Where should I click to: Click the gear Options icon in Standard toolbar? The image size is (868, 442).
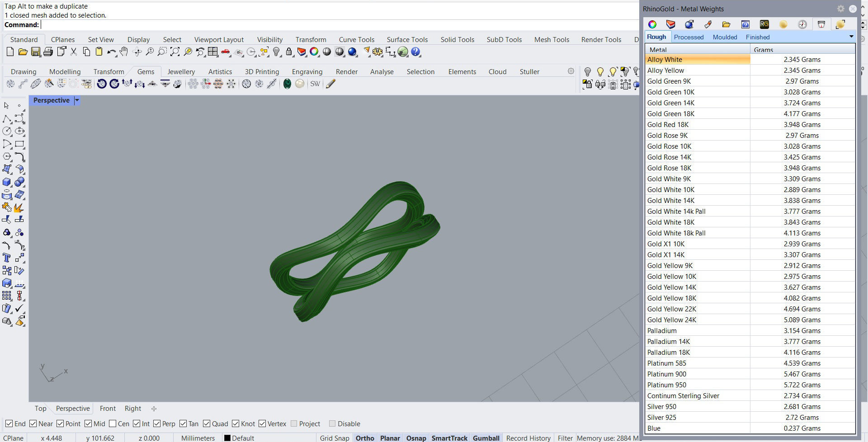click(x=377, y=52)
